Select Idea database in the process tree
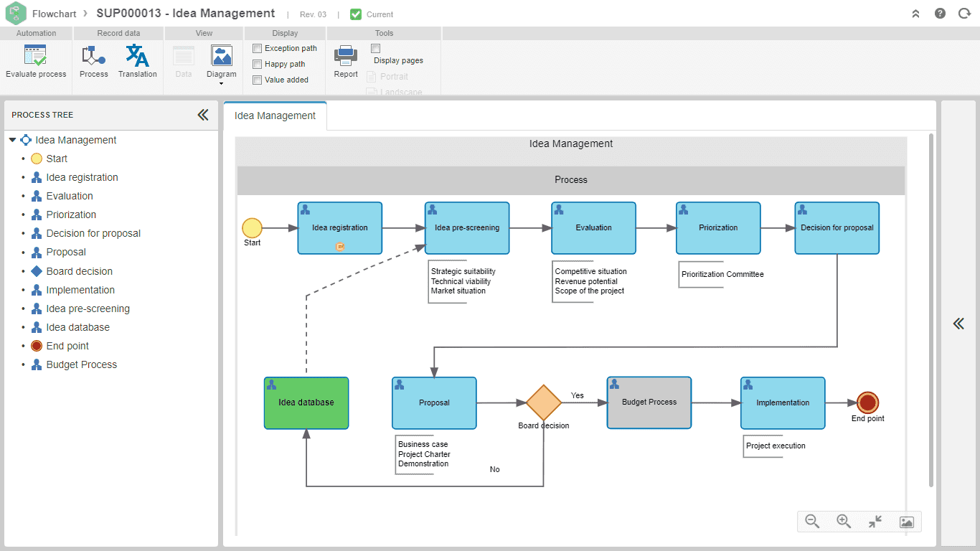Image resolution: width=980 pixels, height=551 pixels. (x=78, y=327)
